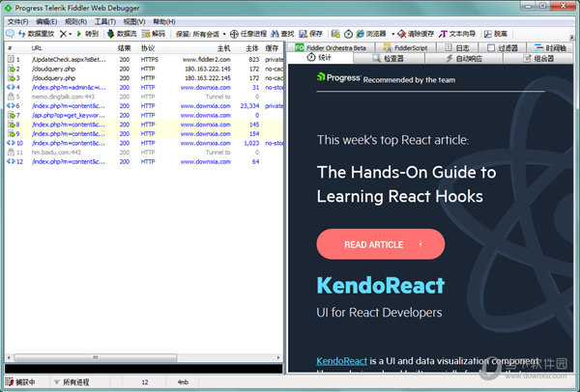Click the Save (保存) toolbar button
Viewport: 580px width, 392px height.
pyautogui.click(x=310, y=34)
